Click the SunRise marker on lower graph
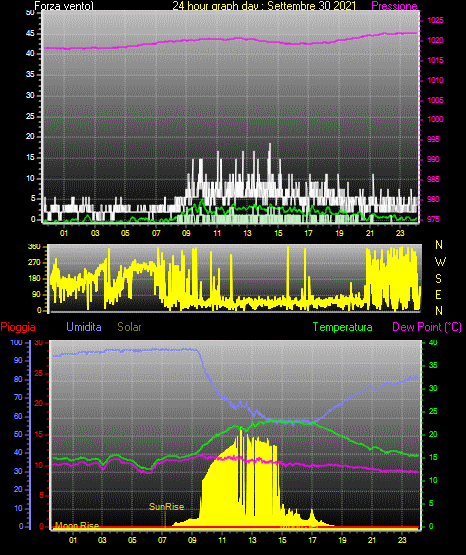 coord(166,507)
